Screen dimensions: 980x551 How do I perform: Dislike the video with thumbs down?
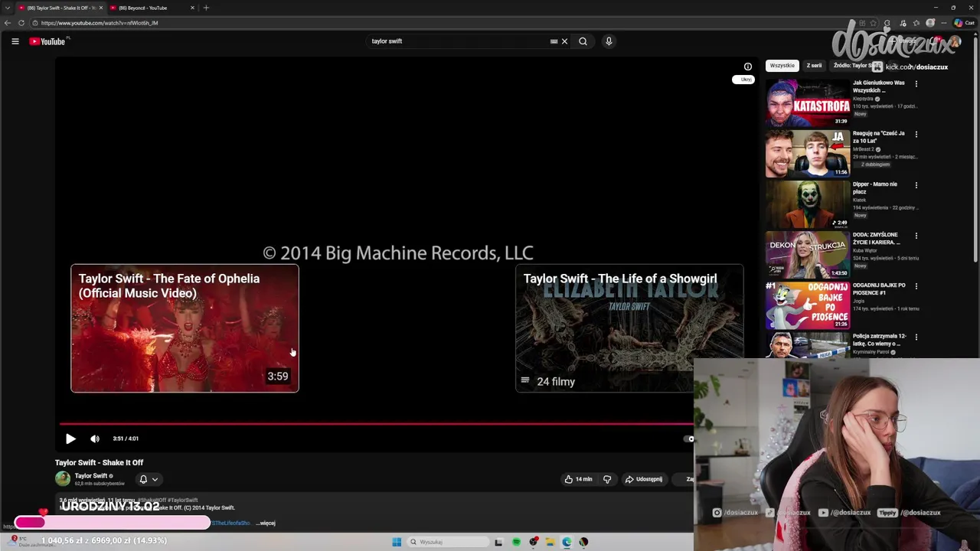(607, 479)
